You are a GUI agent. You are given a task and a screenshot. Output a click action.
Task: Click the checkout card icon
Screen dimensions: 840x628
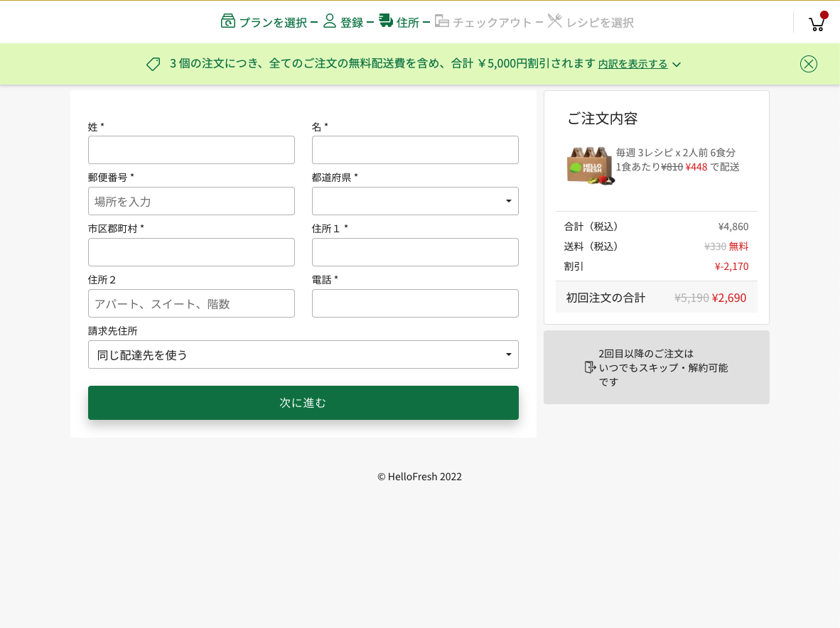(442, 21)
